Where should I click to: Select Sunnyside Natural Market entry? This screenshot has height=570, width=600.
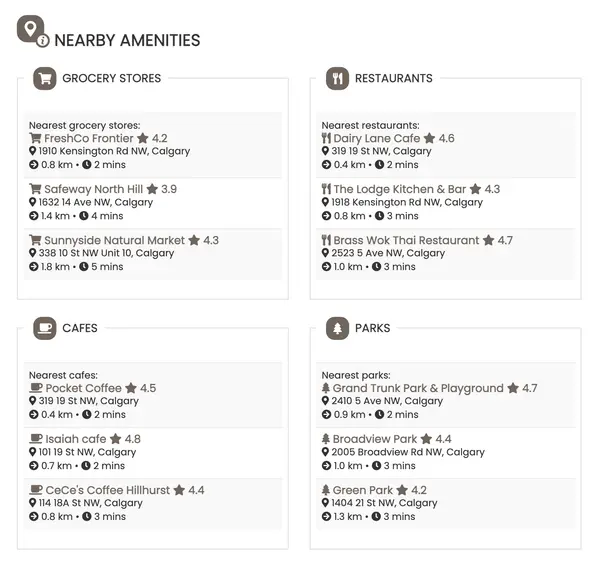point(114,240)
